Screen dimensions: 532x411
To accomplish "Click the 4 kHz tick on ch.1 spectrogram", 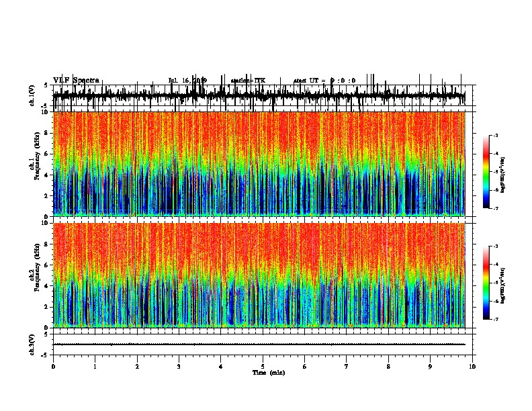I will [x=46, y=175].
